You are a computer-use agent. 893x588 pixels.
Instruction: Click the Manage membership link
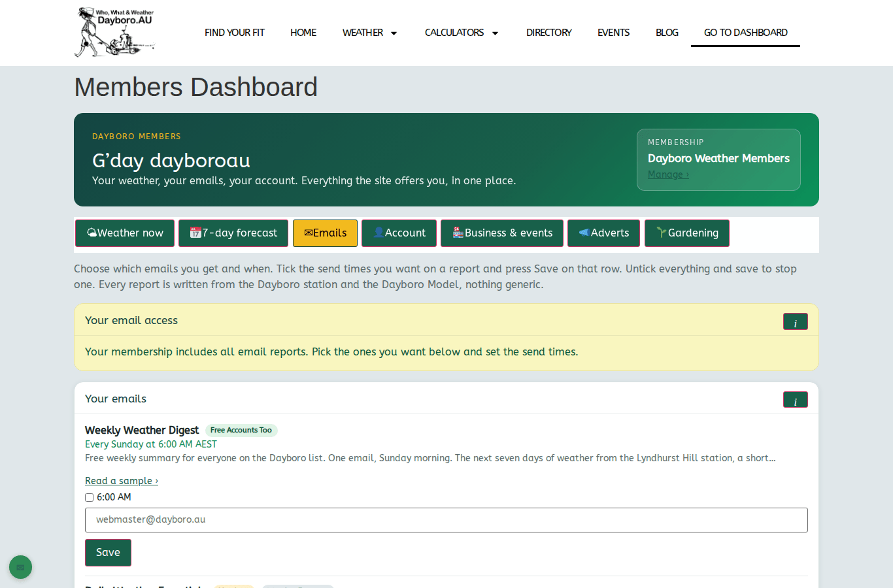coord(668,174)
